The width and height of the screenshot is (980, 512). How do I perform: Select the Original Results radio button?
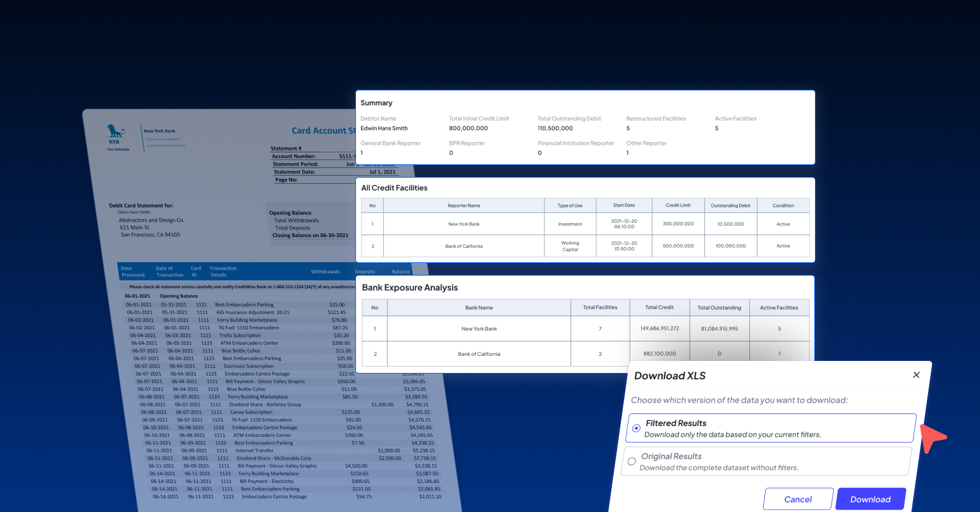point(632,461)
